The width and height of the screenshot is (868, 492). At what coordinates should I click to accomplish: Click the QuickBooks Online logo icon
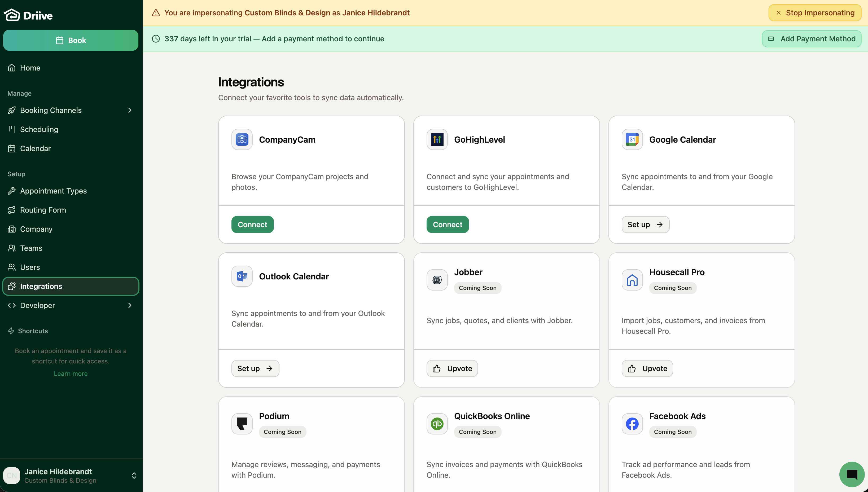(x=437, y=423)
